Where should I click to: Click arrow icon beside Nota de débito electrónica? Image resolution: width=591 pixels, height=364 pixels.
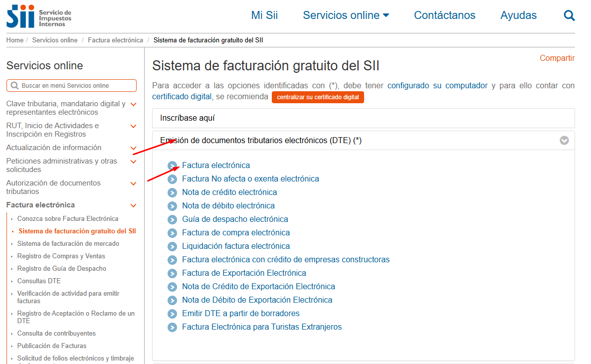[x=172, y=206]
